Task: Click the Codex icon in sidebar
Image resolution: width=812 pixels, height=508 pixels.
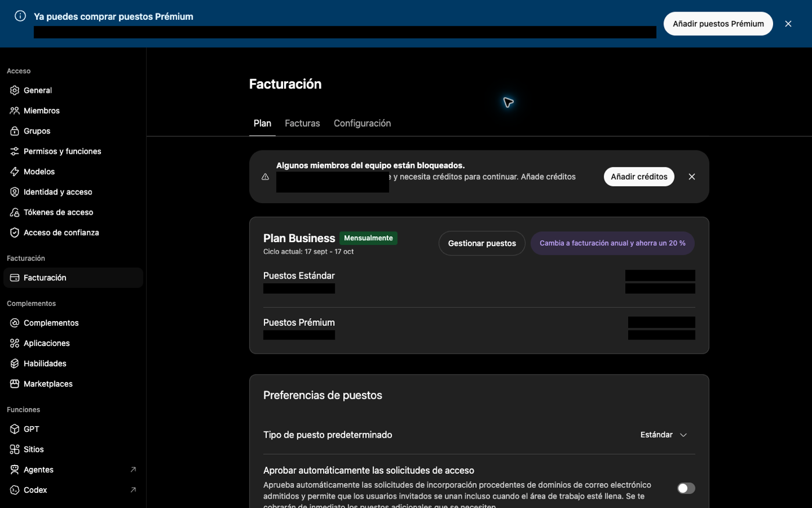Action: [x=14, y=490]
